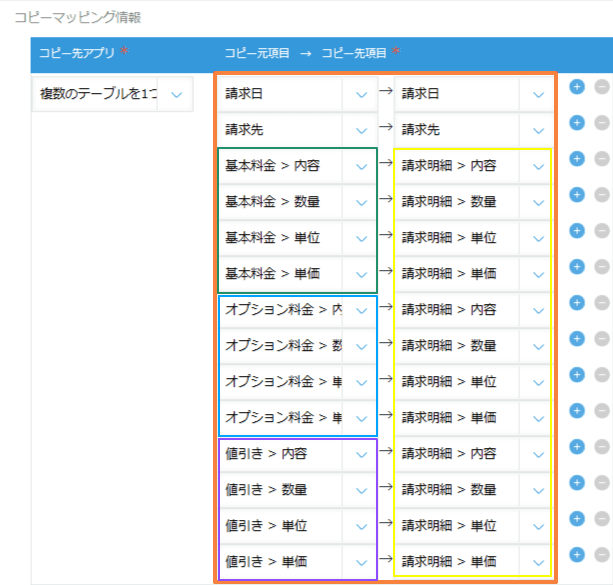This screenshot has height=585, width=613.
Task: Click plus icon for 基本料金 > 単位 row
Action: click(577, 231)
